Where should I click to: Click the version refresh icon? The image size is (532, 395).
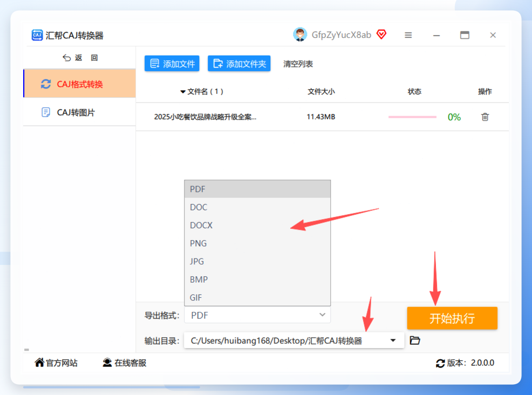click(440, 363)
